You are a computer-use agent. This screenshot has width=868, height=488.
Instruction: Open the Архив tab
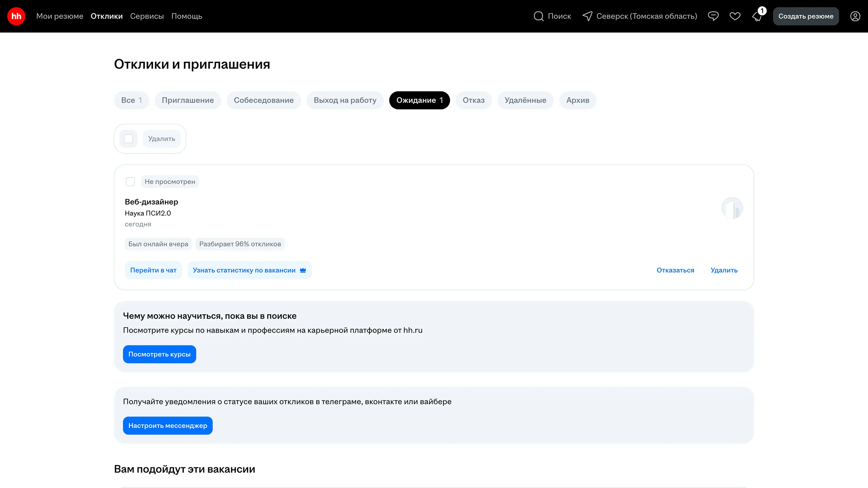(578, 100)
